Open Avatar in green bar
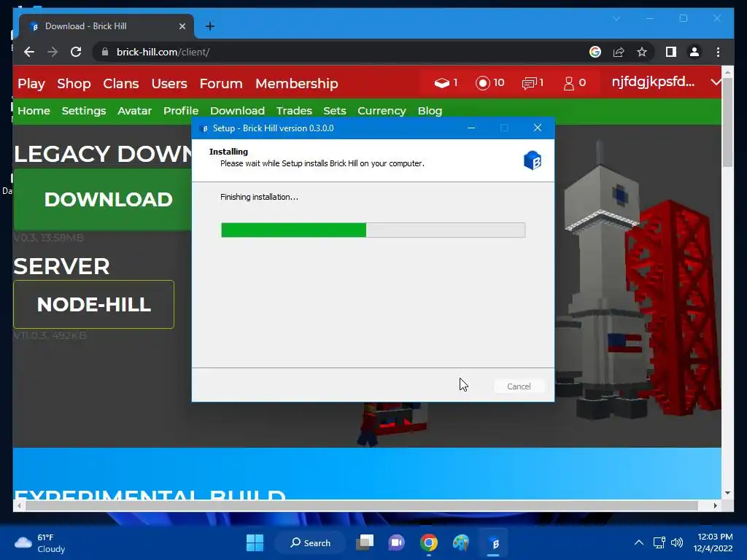Image resolution: width=747 pixels, height=560 pixels. point(134,111)
